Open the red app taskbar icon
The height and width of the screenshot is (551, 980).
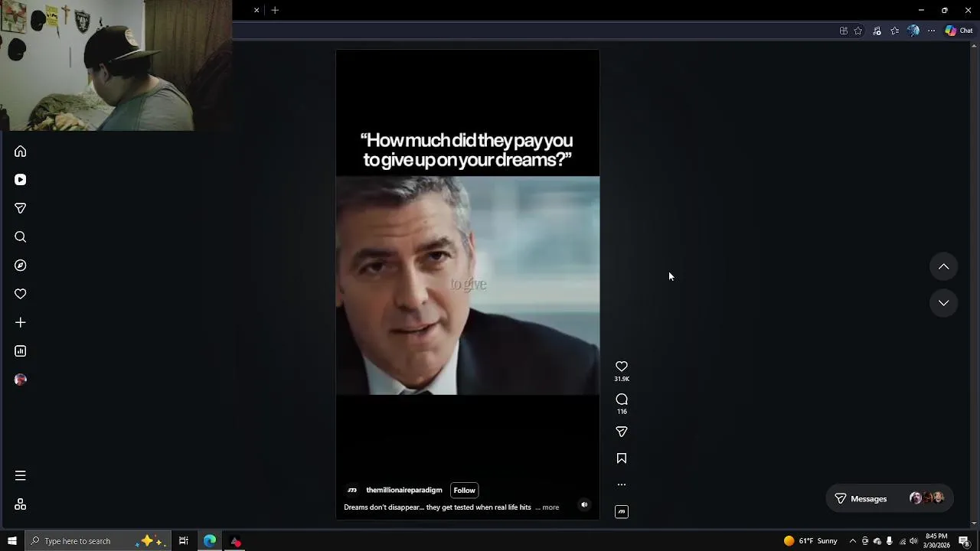click(236, 541)
